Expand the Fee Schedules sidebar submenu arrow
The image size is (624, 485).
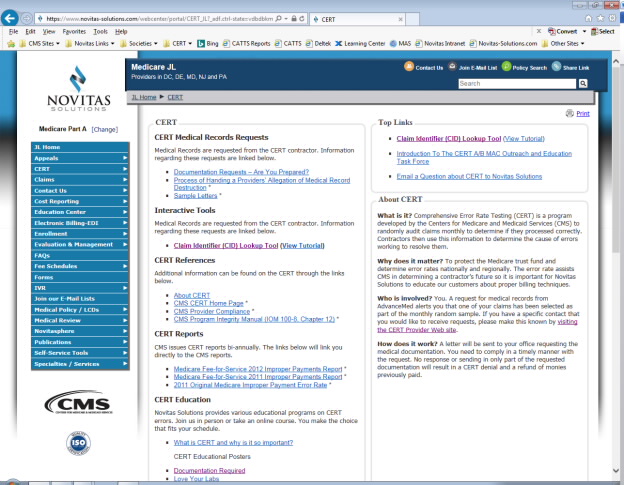[x=125, y=266]
